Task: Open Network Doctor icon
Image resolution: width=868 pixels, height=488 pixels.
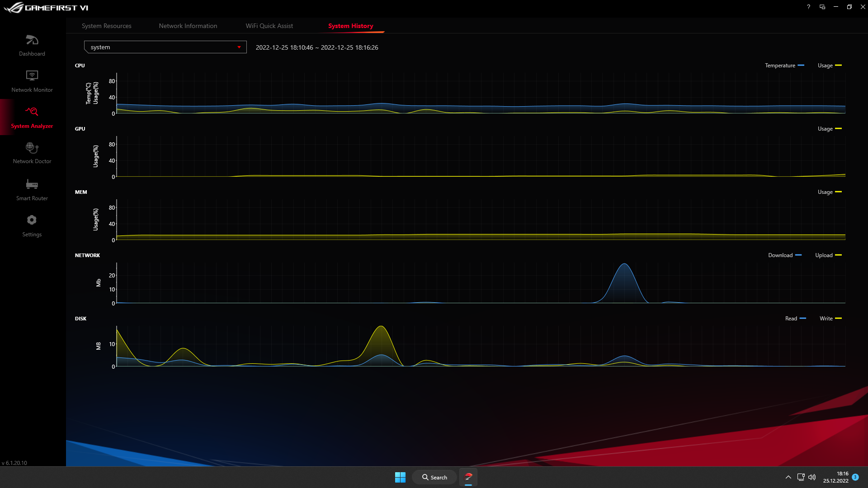Action: coord(32,148)
